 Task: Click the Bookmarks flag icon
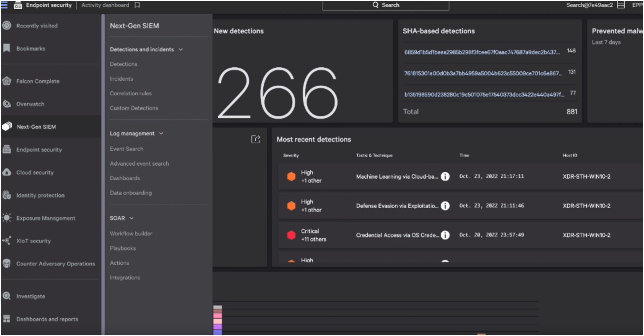pyautogui.click(x=7, y=48)
